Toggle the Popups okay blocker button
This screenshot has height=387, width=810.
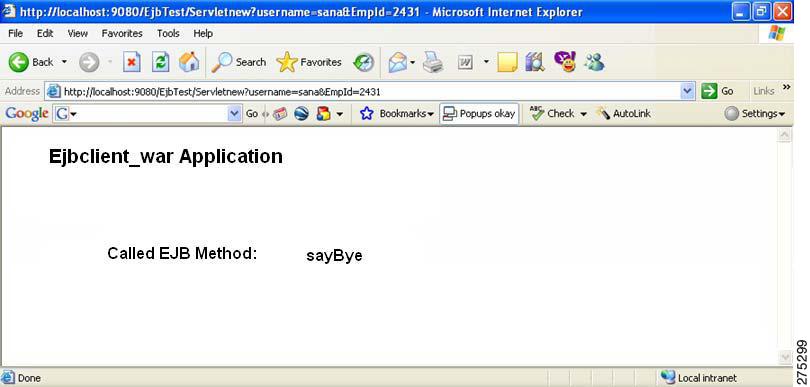[479, 114]
